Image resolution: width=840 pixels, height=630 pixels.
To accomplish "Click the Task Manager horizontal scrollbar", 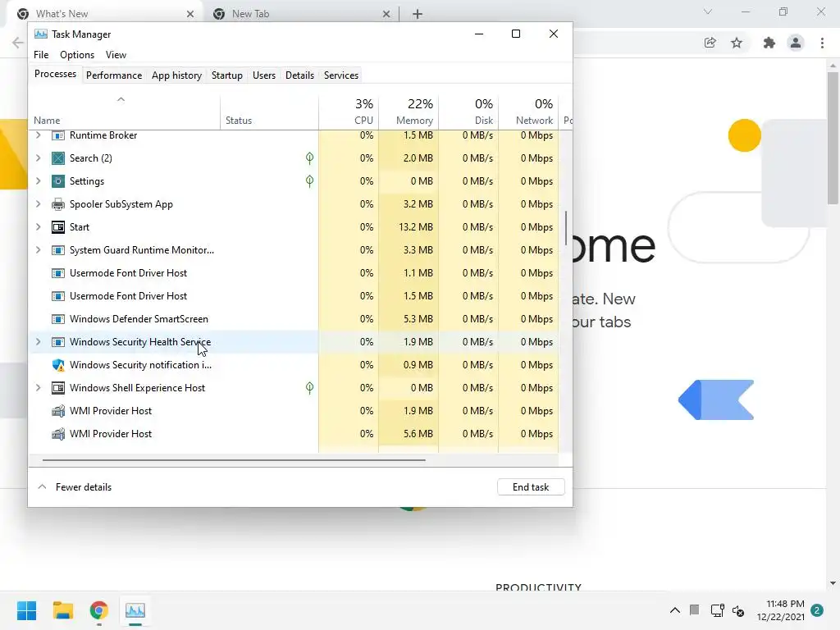I will (234, 459).
